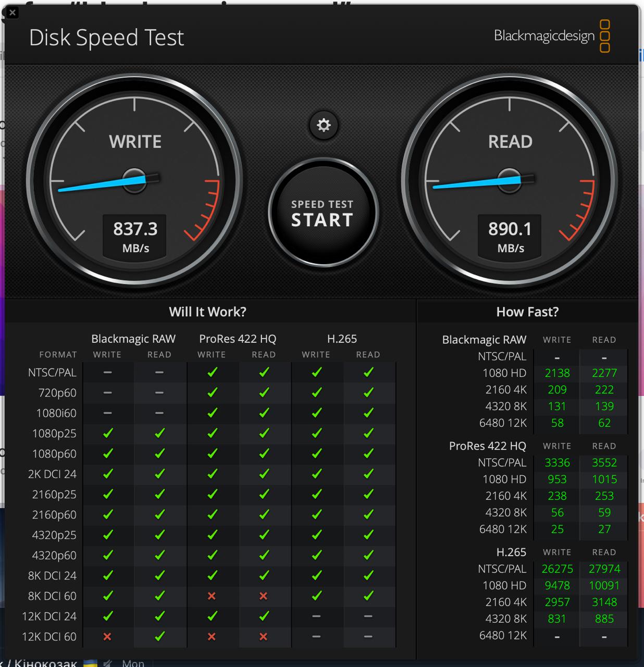Screen dimensions: 644x667
Task: Click the ProRes 422 HQ header in Will It Work
Action: click(238, 339)
